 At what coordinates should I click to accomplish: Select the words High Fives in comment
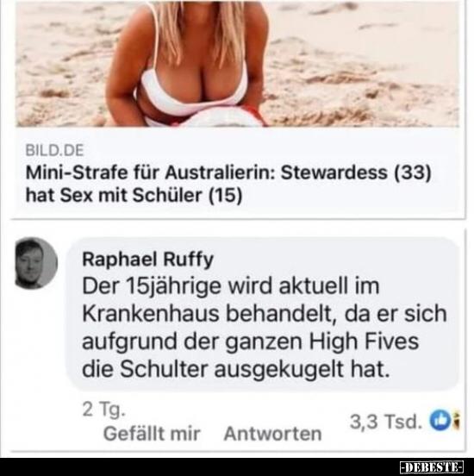coord(364,341)
